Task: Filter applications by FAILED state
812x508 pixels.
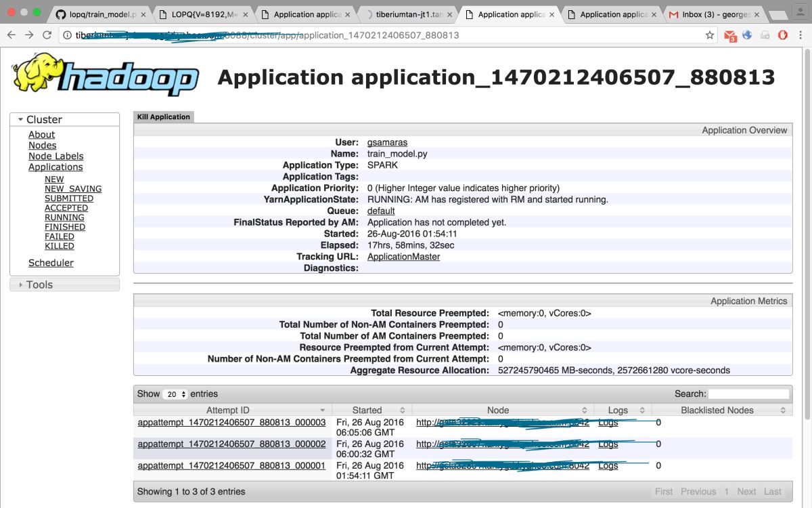Action: (x=60, y=236)
